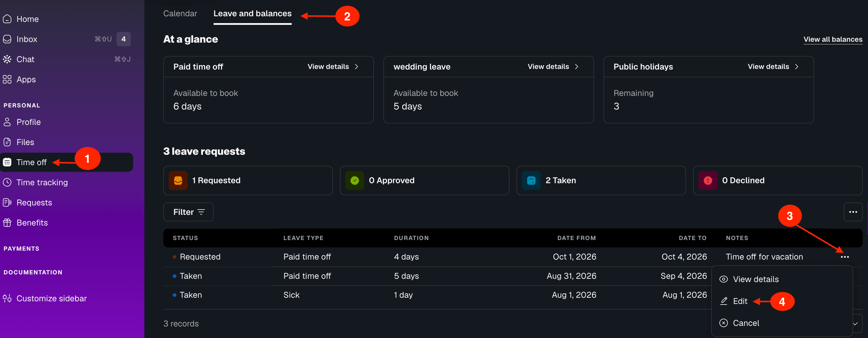This screenshot has height=338, width=868.
Task: Click the 3 records label
Action: coord(181,323)
